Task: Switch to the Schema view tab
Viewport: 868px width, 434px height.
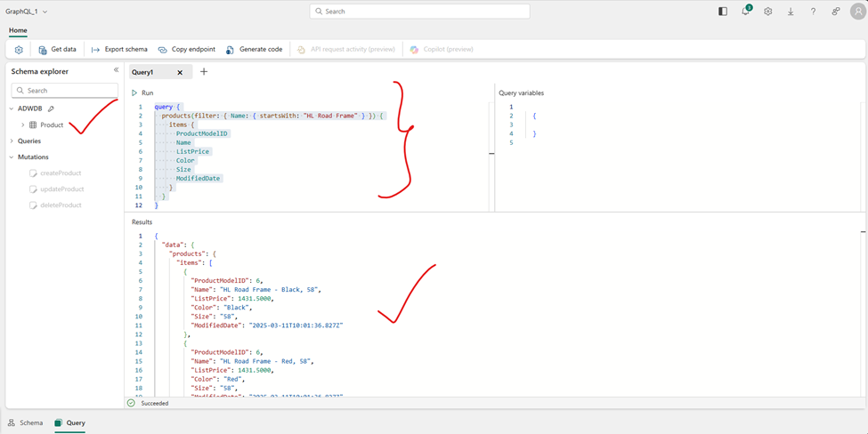Action: 25,423
